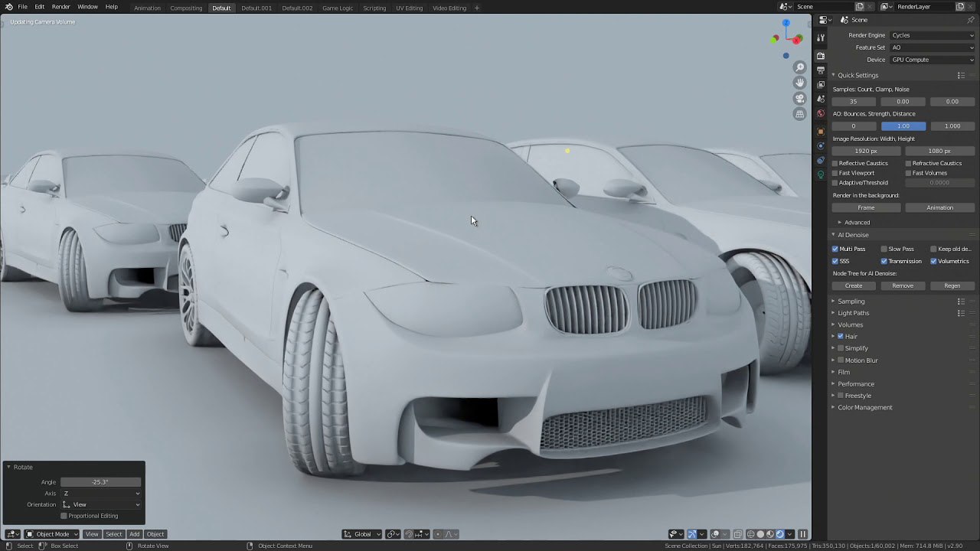Select material preview viewport shading
Viewport: 980px width, 551px height.
(x=770, y=534)
